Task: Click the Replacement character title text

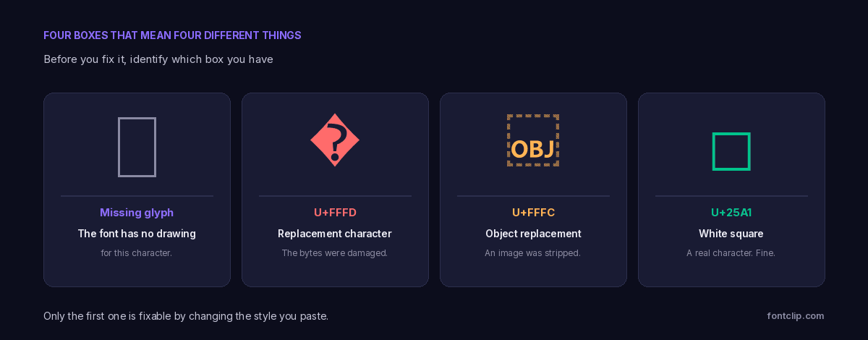Action: 335,234
